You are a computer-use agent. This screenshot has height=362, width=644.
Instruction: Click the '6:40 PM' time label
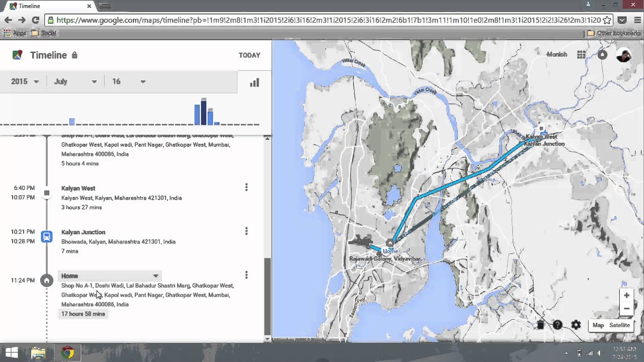pyautogui.click(x=24, y=188)
